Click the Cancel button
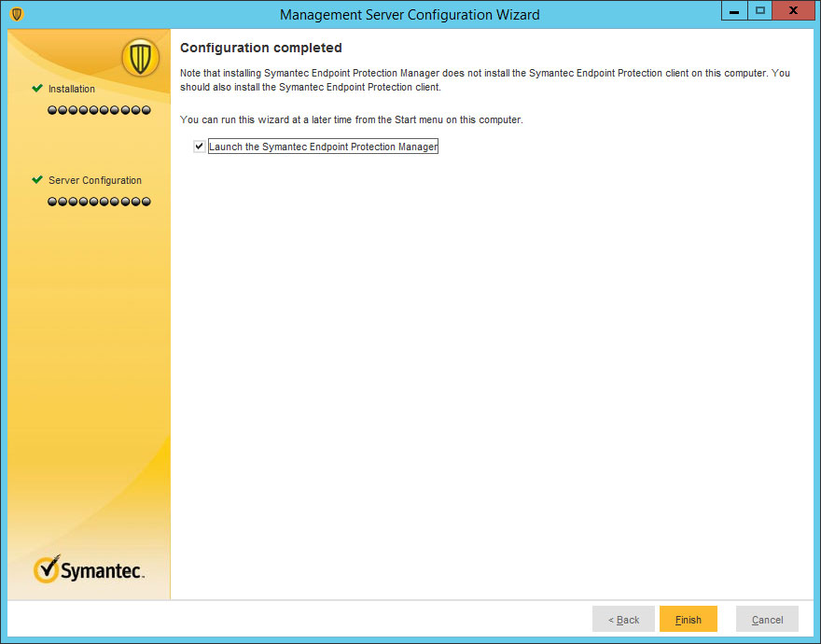 pyautogui.click(x=767, y=620)
